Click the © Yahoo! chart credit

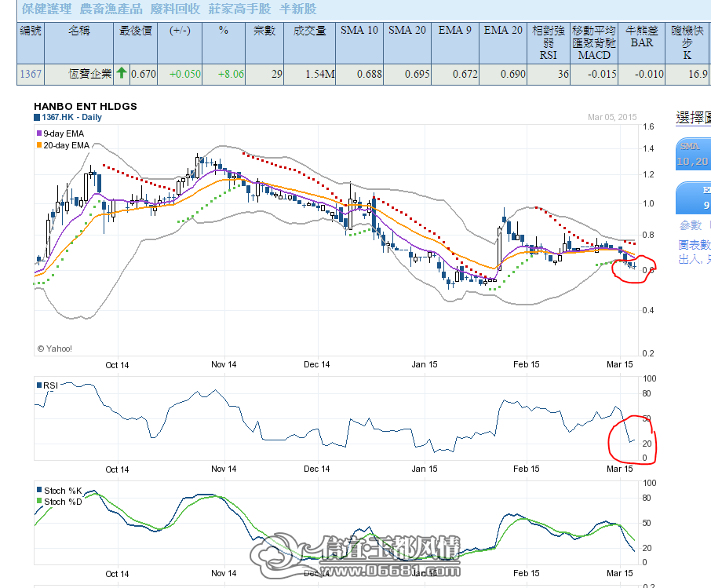pyautogui.click(x=54, y=349)
